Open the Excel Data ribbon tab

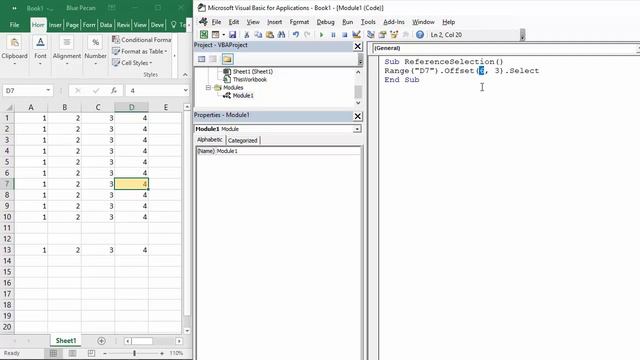coord(106,25)
